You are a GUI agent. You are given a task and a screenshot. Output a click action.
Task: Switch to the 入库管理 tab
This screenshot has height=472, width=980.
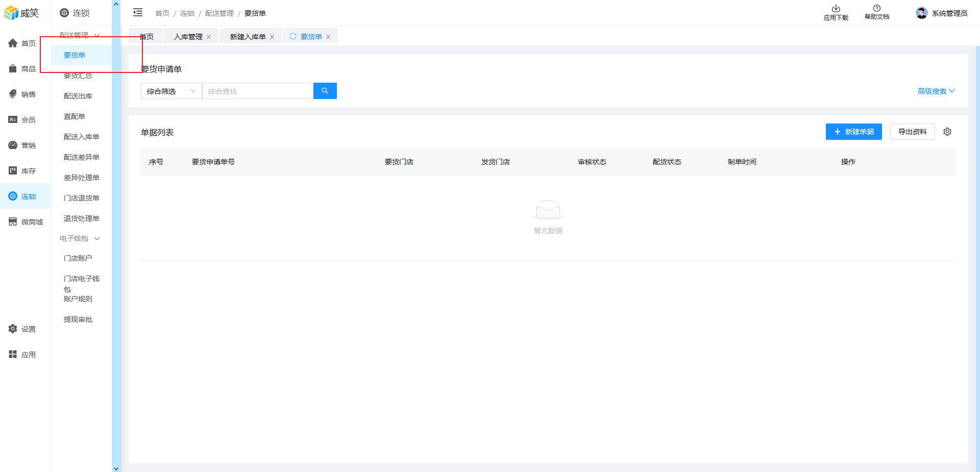pos(188,37)
